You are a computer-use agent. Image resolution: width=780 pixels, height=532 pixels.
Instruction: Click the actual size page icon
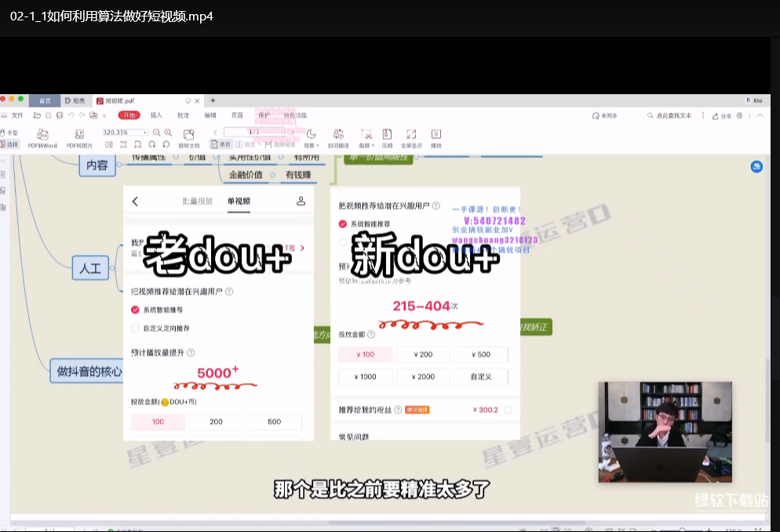click(109, 144)
